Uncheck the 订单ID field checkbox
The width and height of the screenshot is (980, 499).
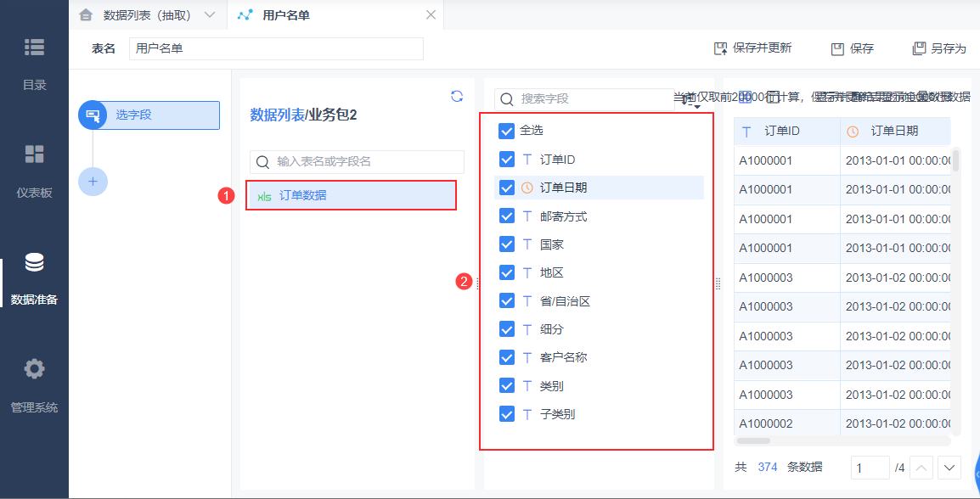(507, 160)
